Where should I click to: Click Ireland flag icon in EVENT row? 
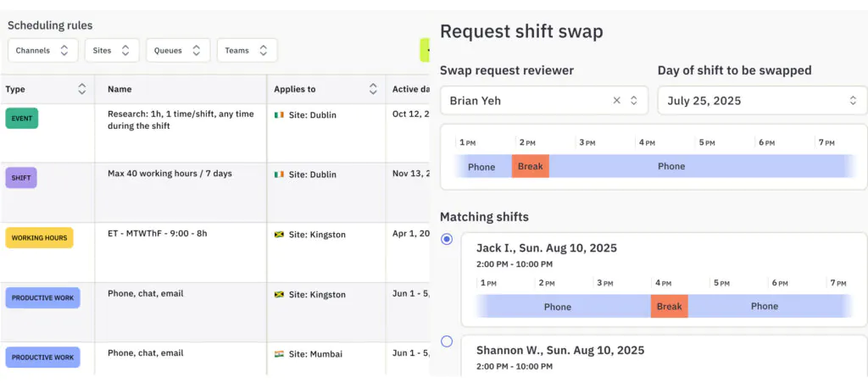pos(279,115)
